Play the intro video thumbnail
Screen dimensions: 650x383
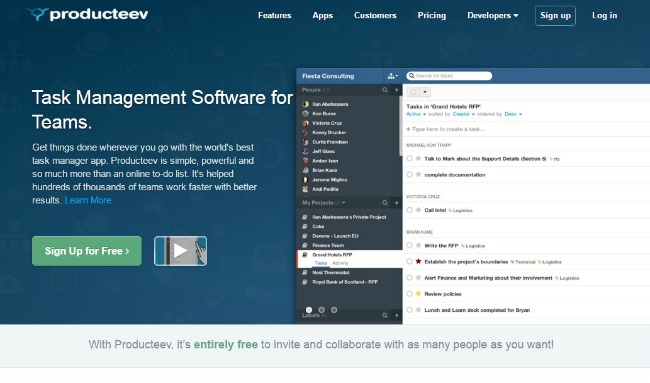pyautogui.click(x=180, y=251)
